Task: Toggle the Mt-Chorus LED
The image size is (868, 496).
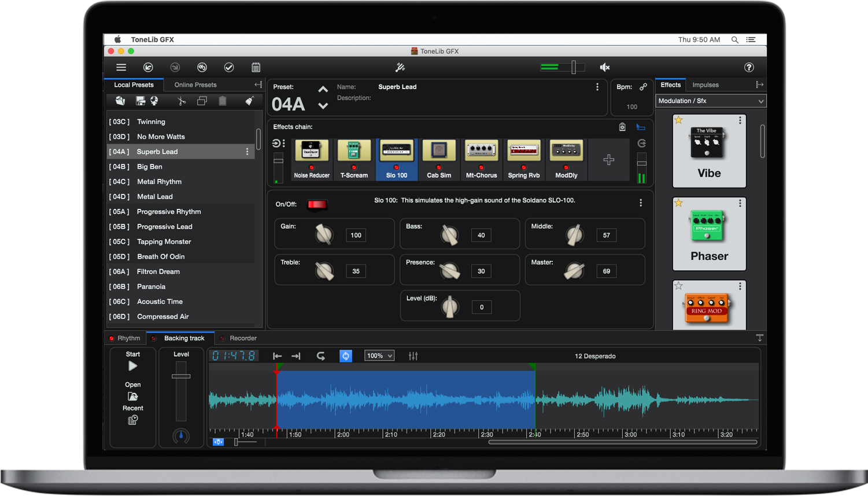Action: coord(481,167)
